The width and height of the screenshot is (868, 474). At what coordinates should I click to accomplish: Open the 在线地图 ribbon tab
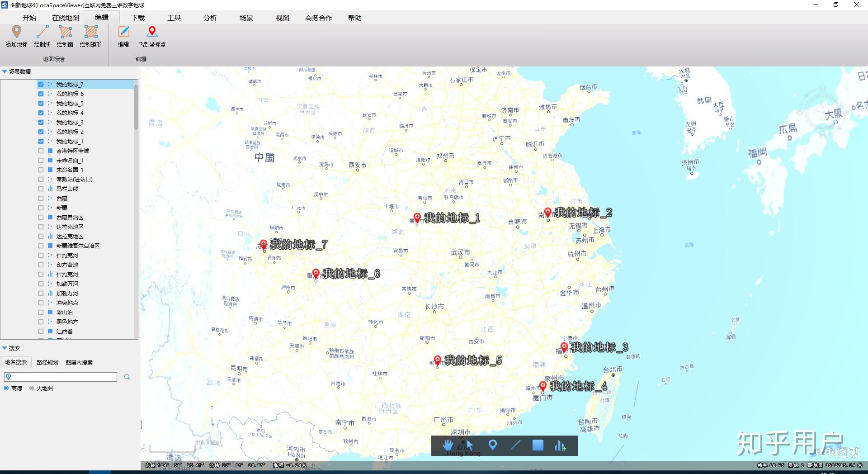(66, 18)
